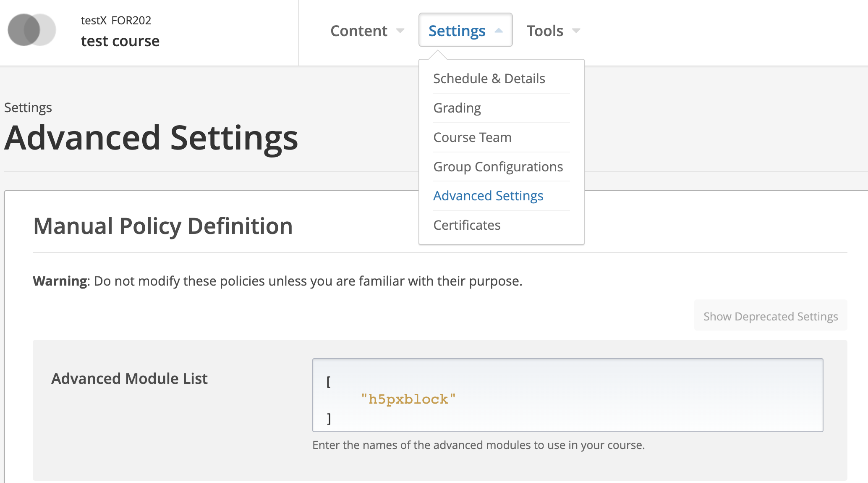Choose Group Configurations menu item
This screenshot has height=483, width=868.
[x=498, y=167]
